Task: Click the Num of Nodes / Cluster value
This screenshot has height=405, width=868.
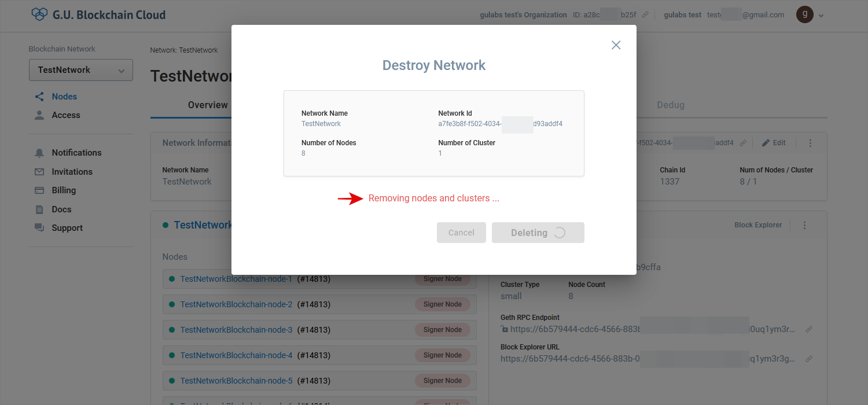Action: [748, 182]
